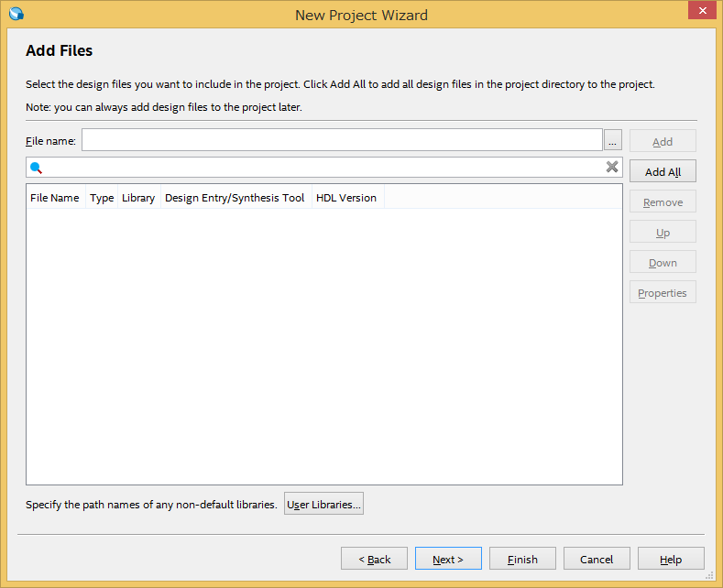Open the User Libraries dialog

pos(323,504)
